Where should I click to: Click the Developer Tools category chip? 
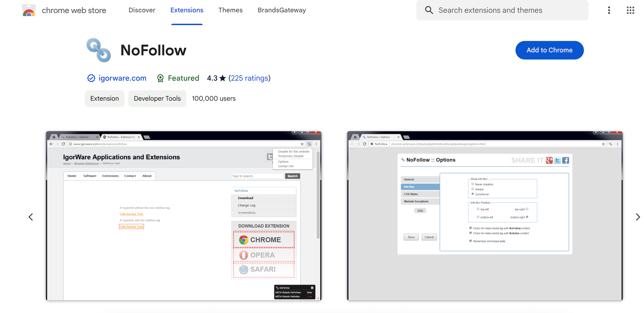(x=157, y=98)
